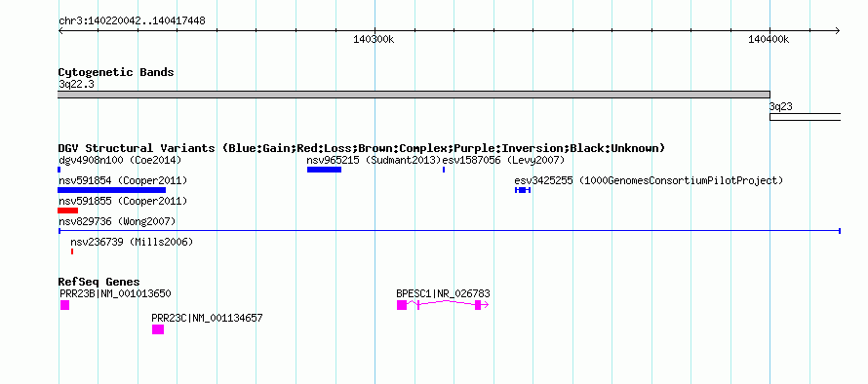Click the 140400k ruler label
The image size is (868, 384).
[x=769, y=39]
